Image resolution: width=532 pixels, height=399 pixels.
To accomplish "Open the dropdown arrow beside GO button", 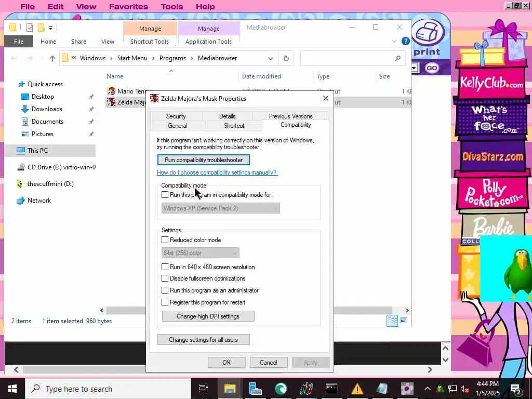I will 414,68.
